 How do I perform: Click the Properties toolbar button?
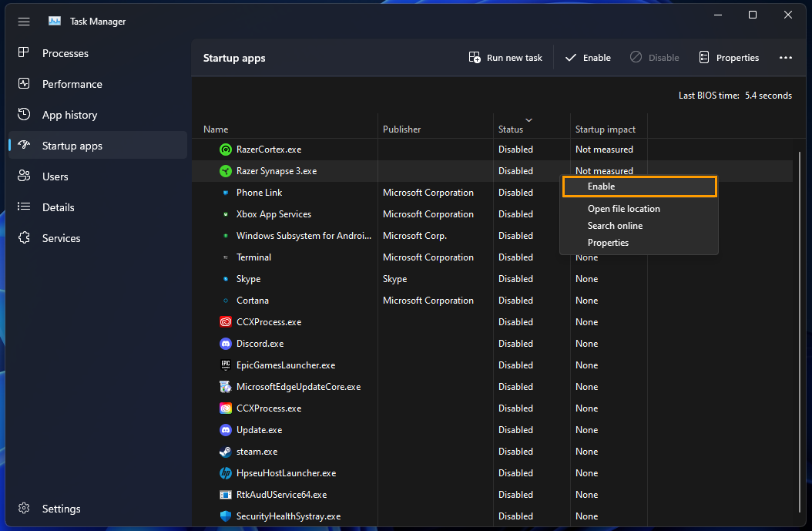pos(729,58)
